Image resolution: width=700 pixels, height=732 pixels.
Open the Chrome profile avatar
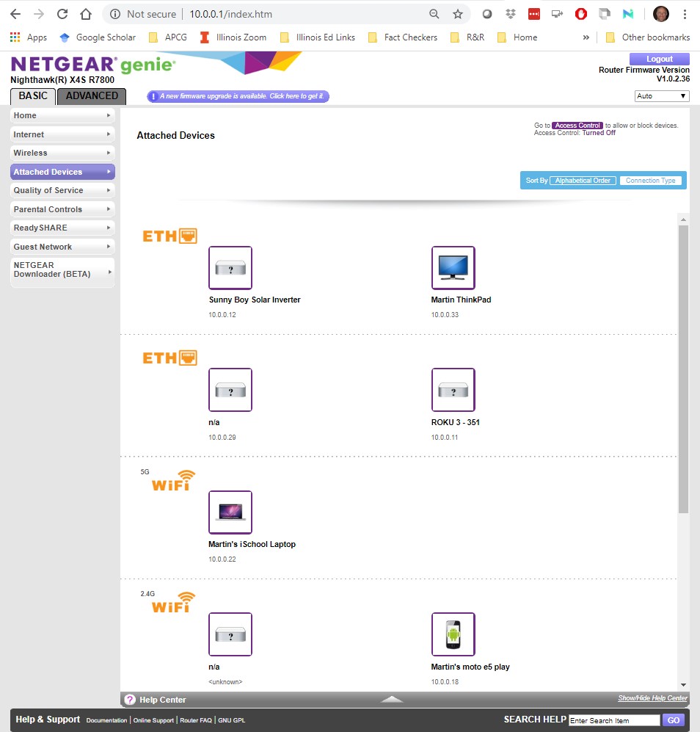pos(661,14)
